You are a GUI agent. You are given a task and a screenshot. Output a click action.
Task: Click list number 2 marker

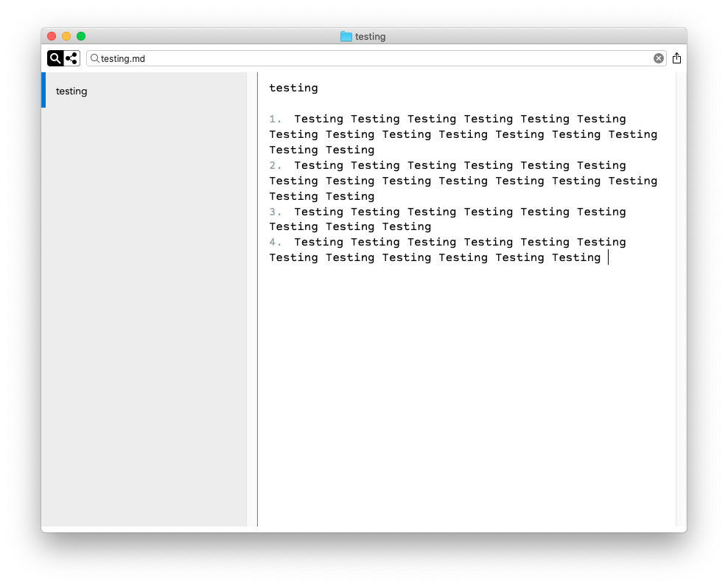[x=276, y=165]
